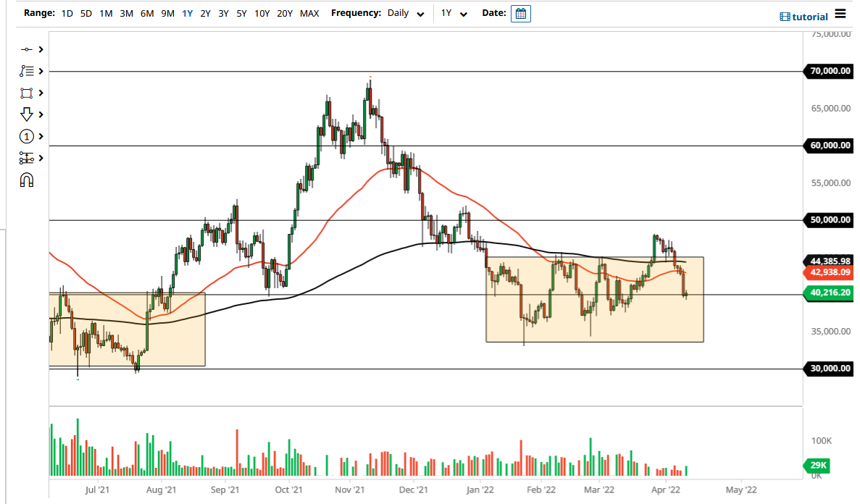
Task: Open the date picker calendar icon
Action: [x=520, y=13]
